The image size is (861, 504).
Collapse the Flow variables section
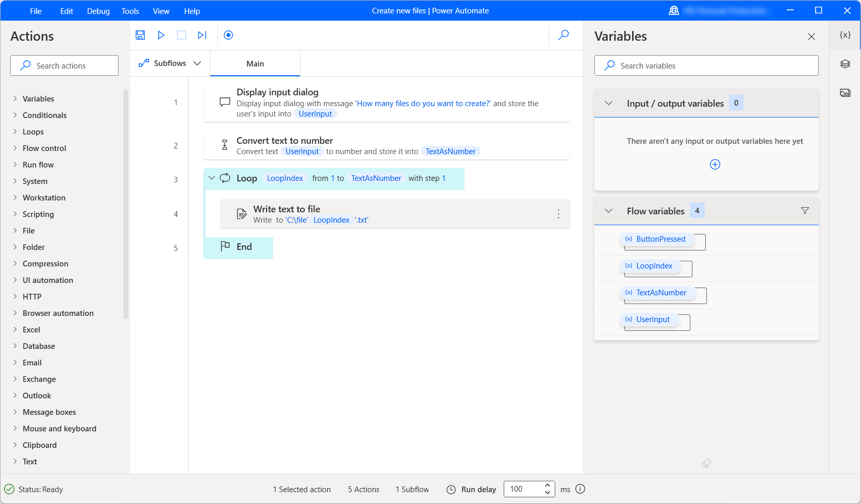(x=608, y=210)
